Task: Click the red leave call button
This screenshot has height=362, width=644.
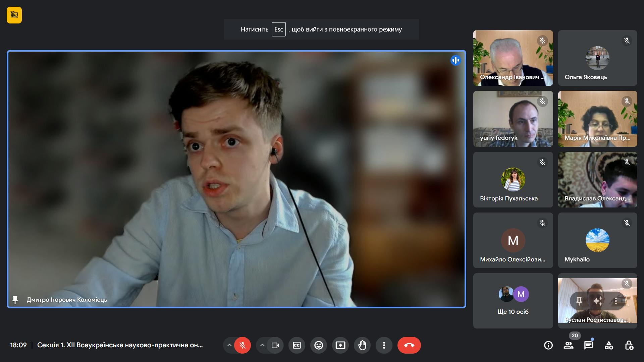Action: click(x=409, y=345)
